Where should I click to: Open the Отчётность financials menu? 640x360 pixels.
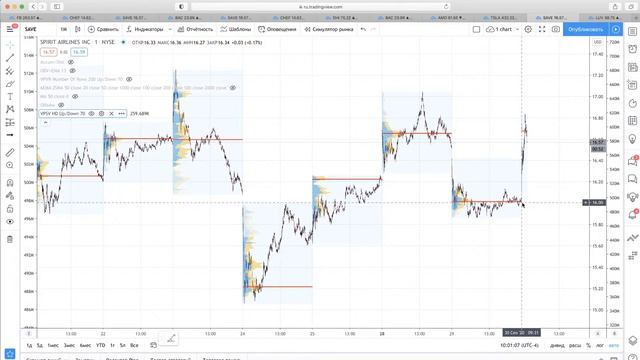coord(195,29)
